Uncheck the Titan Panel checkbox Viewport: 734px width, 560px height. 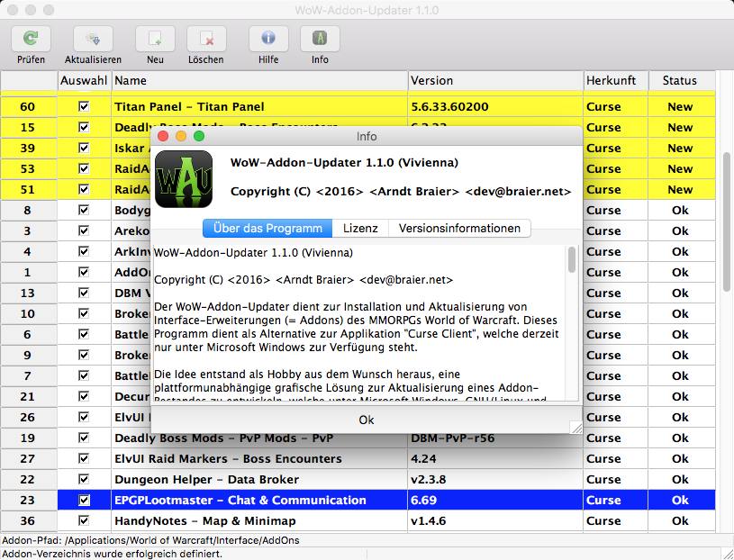84,106
